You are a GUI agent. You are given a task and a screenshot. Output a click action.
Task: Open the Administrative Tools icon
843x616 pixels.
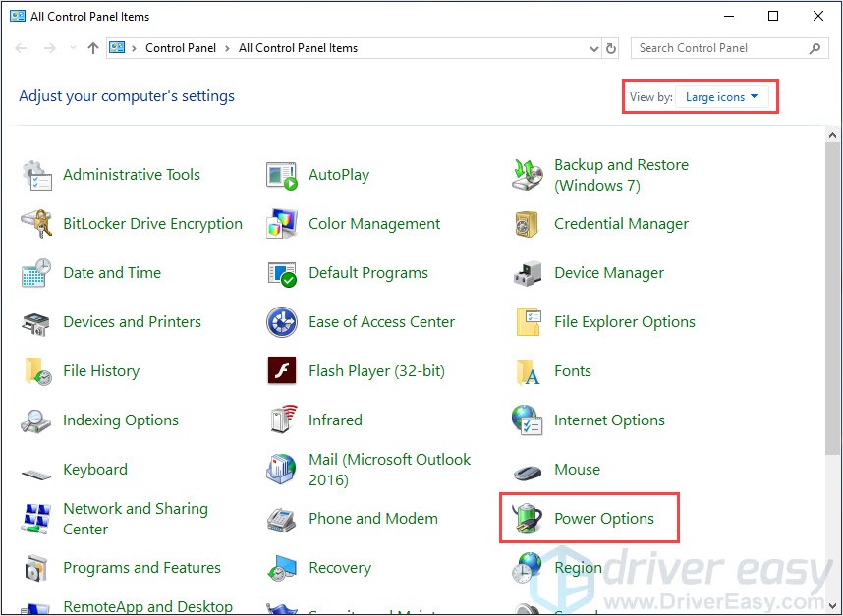[36, 175]
